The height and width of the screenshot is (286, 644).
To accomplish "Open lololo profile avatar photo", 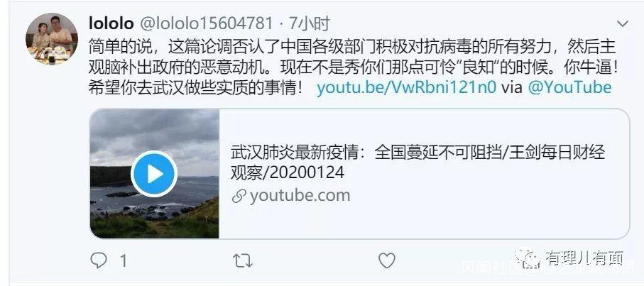I will click(x=52, y=39).
